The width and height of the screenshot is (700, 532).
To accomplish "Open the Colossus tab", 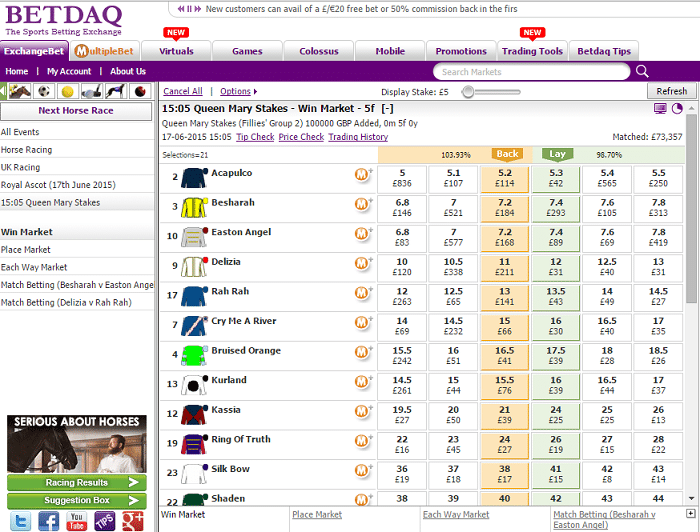I will point(319,51).
